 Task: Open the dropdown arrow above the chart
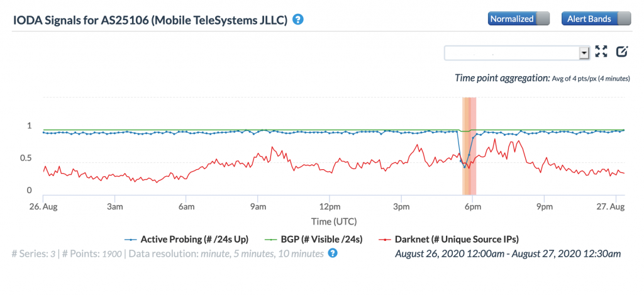(584, 53)
